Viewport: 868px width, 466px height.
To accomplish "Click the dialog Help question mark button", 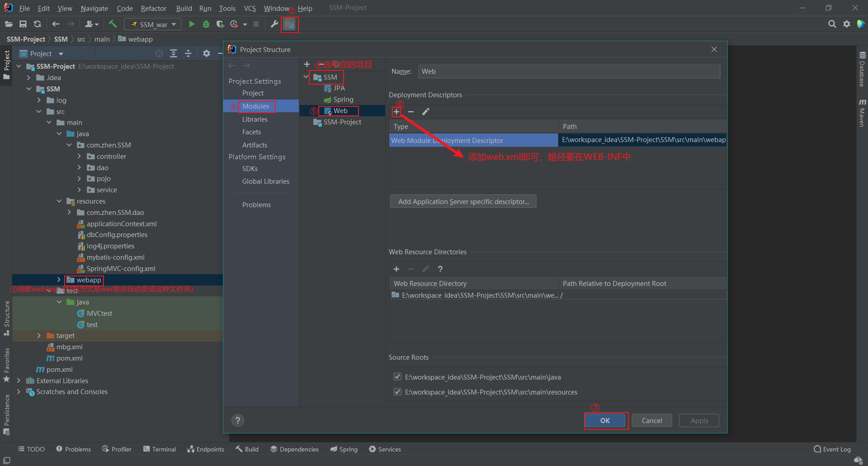I will click(x=238, y=421).
